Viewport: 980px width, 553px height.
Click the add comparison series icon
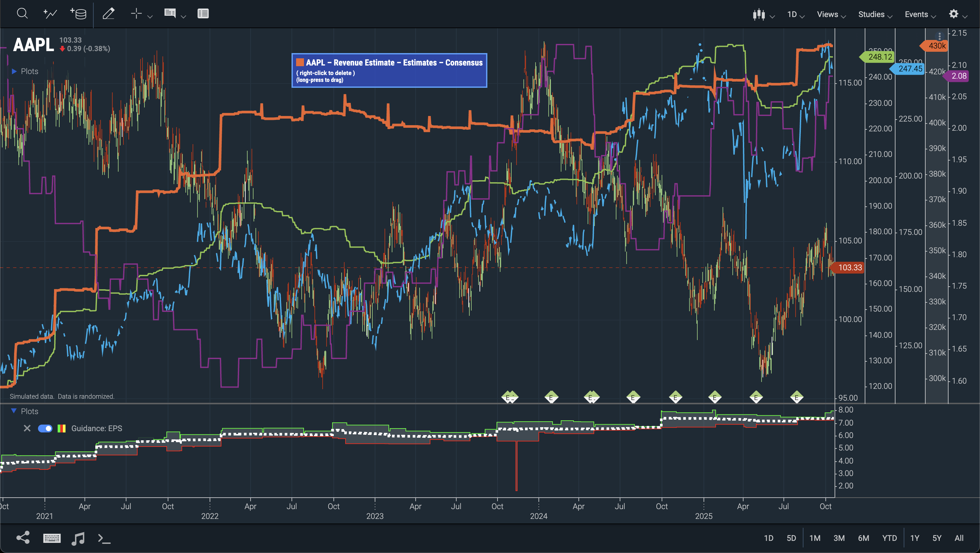(x=50, y=14)
